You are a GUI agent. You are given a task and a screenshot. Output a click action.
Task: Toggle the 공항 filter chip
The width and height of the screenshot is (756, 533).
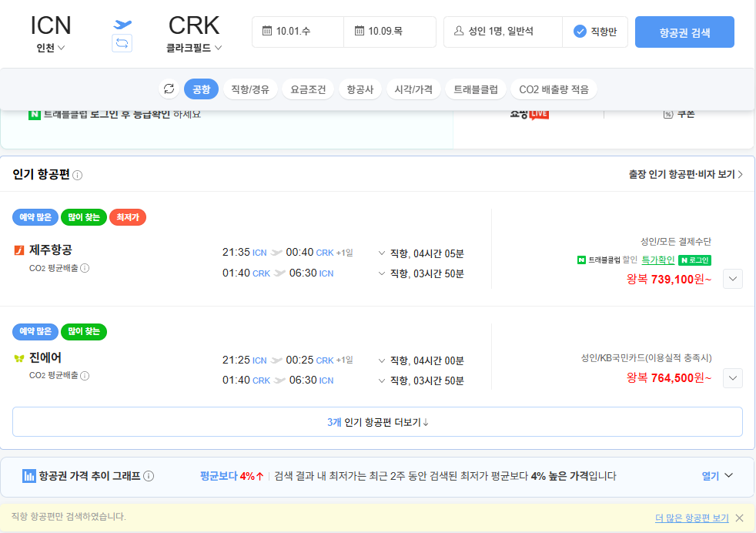point(201,89)
